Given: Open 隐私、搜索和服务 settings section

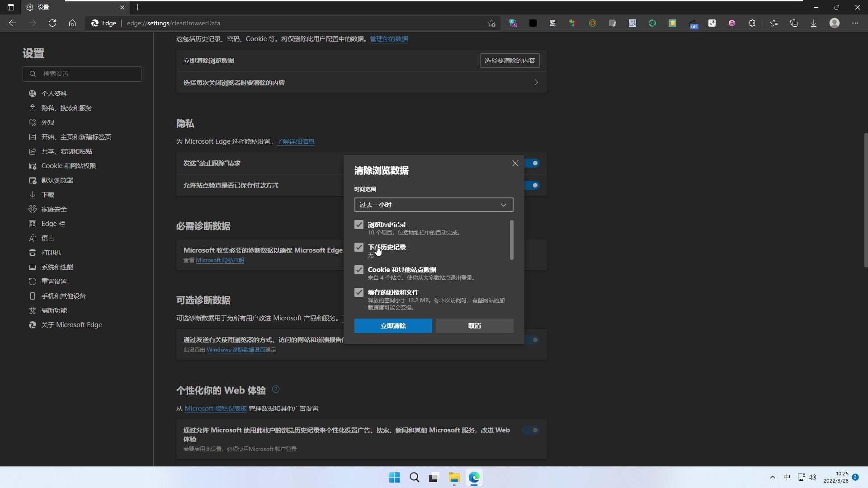Looking at the screenshot, I should [x=66, y=108].
